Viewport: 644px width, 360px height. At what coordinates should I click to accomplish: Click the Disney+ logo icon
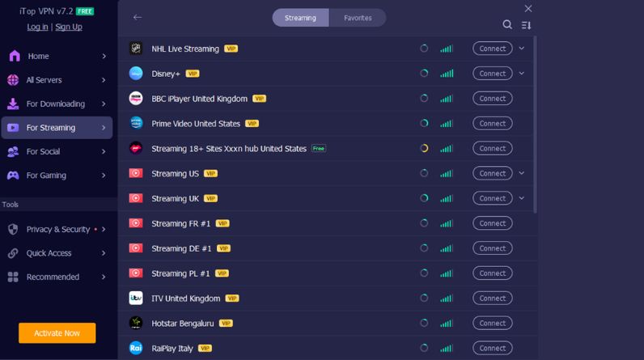136,74
